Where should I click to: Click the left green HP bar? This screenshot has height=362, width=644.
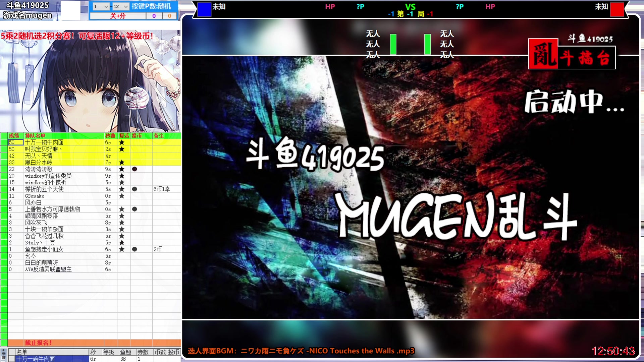coord(393,44)
